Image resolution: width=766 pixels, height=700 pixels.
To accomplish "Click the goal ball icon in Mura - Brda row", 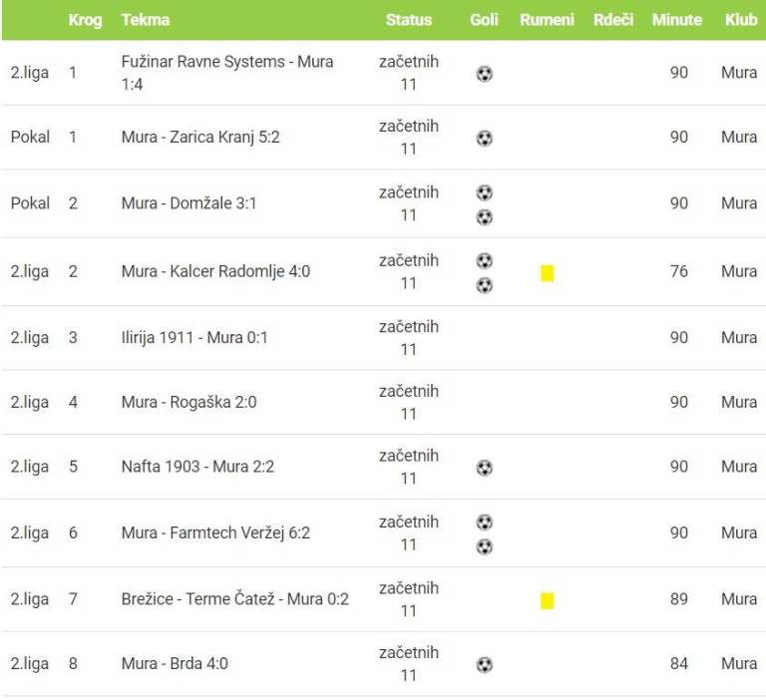I will (484, 665).
